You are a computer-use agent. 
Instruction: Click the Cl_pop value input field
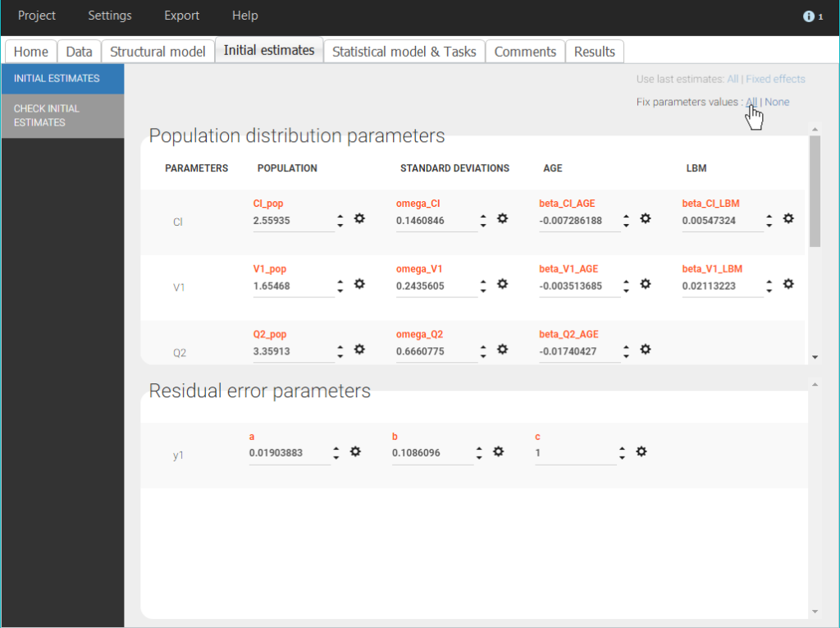click(293, 221)
